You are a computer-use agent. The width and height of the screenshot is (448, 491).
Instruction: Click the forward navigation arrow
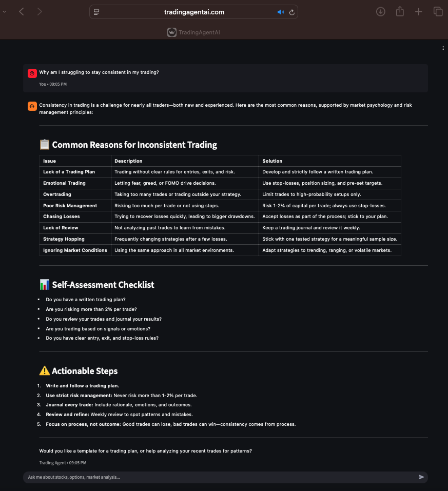click(x=40, y=12)
